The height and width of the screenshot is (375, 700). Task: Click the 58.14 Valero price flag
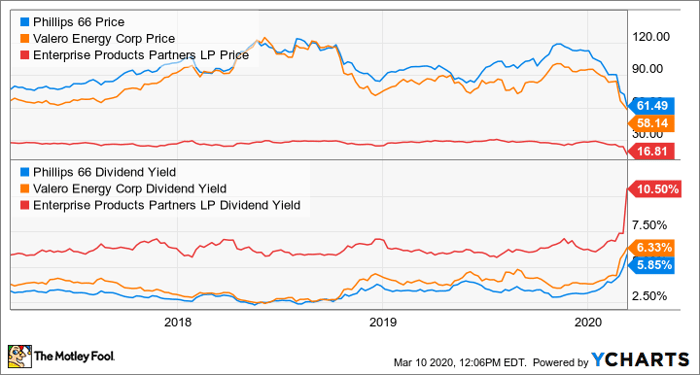650,123
